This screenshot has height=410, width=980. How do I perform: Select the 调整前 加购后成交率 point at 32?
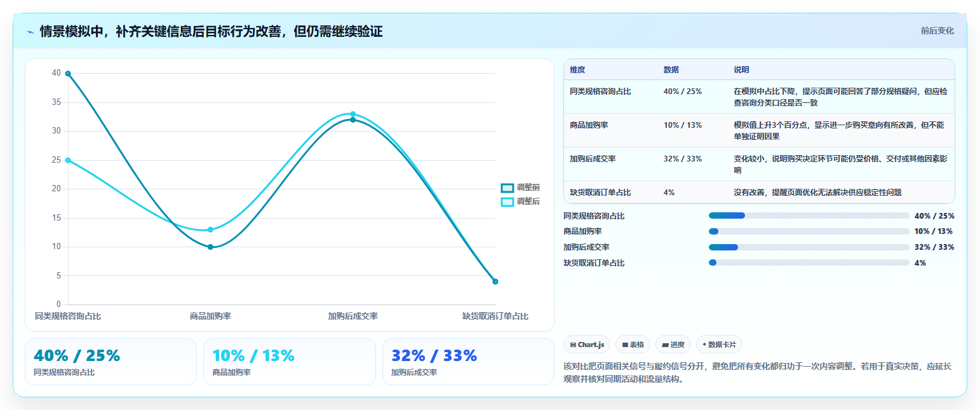tap(352, 120)
